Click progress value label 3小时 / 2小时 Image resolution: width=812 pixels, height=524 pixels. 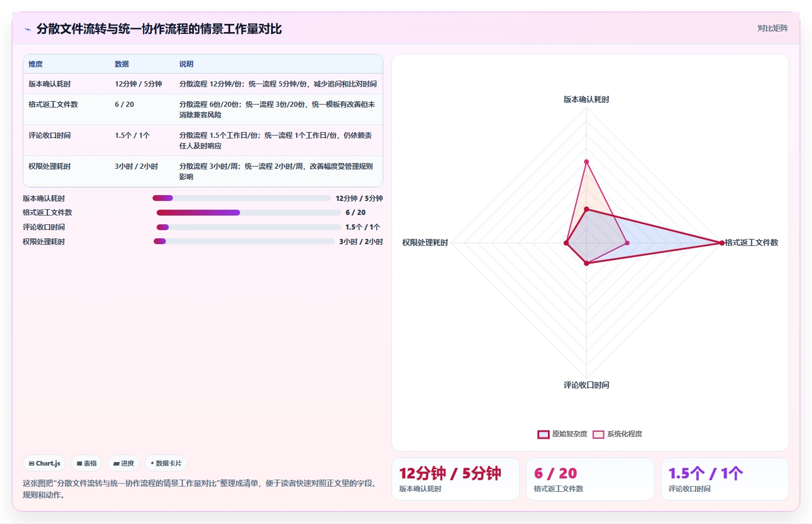point(361,242)
